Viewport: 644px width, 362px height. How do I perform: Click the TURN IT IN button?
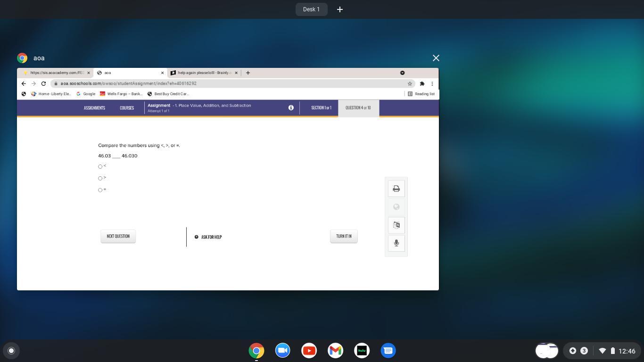click(344, 236)
